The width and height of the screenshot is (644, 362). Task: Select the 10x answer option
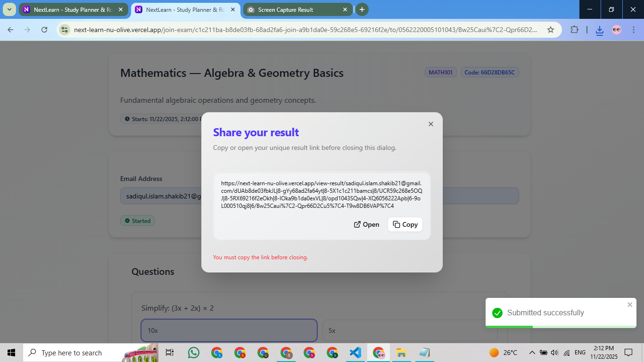[229, 330]
